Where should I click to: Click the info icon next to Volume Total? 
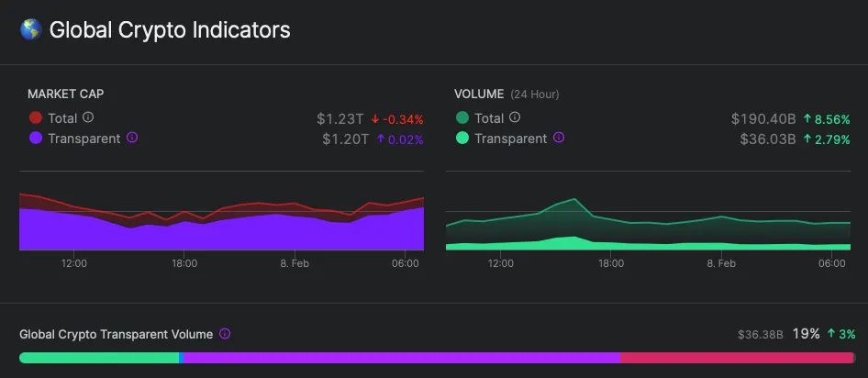click(x=514, y=117)
